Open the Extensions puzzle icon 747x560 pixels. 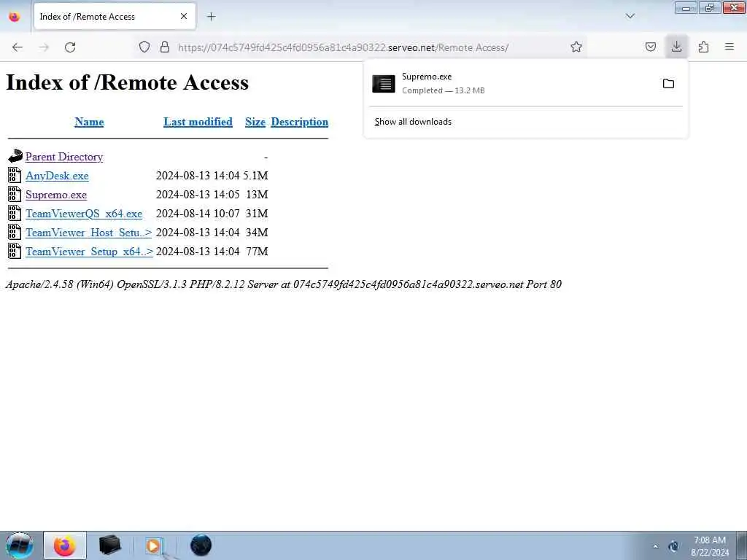(703, 47)
